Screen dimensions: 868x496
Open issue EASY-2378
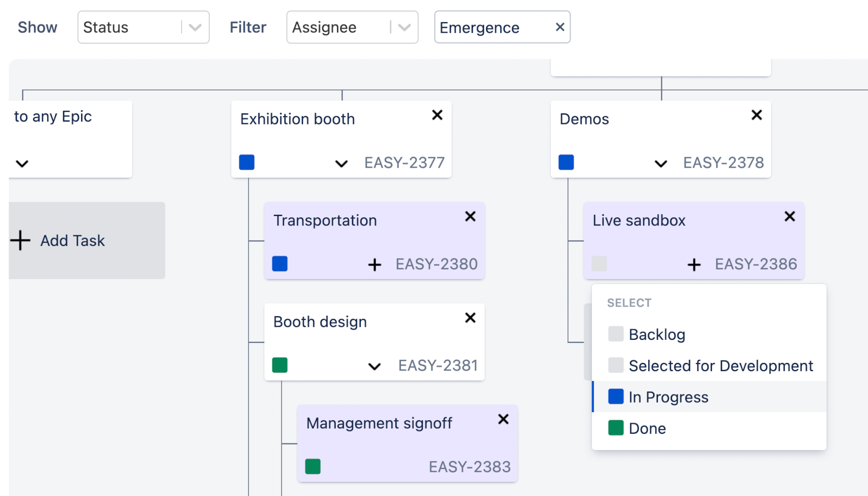click(724, 163)
